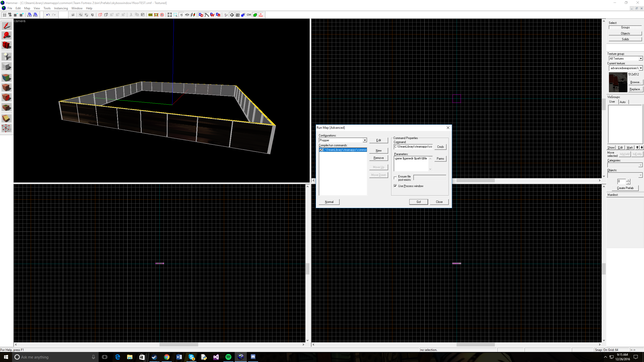Select the Selection arrow tool
644x362 pixels.
7,26
